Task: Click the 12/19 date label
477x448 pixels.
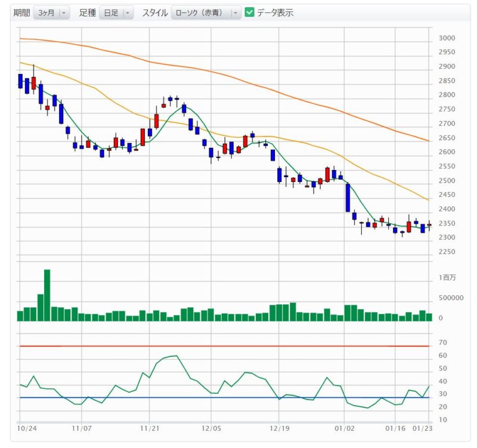Action: (279, 428)
